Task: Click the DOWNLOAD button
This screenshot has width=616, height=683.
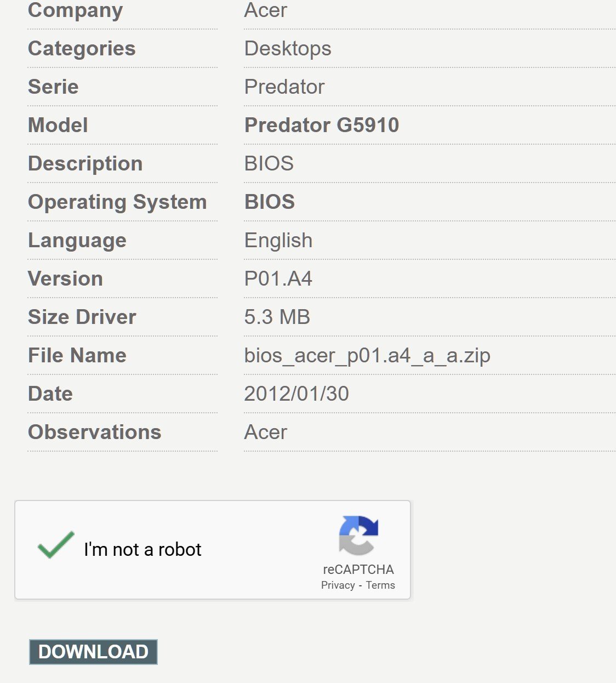Action: [x=93, y=652]
